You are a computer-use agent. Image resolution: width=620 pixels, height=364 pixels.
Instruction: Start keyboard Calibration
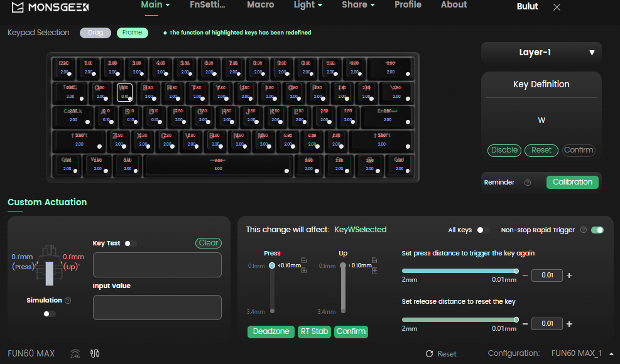[572, 182]
